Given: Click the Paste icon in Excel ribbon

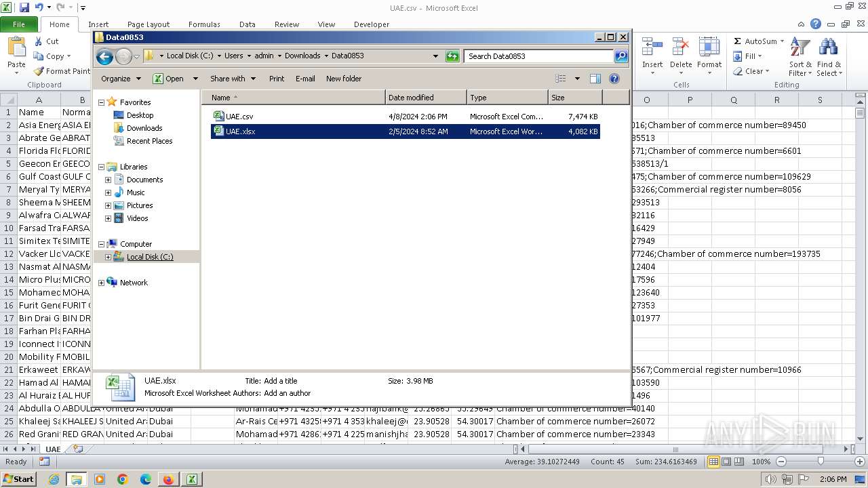Looking at the screenshot, I should coord(16,49).
